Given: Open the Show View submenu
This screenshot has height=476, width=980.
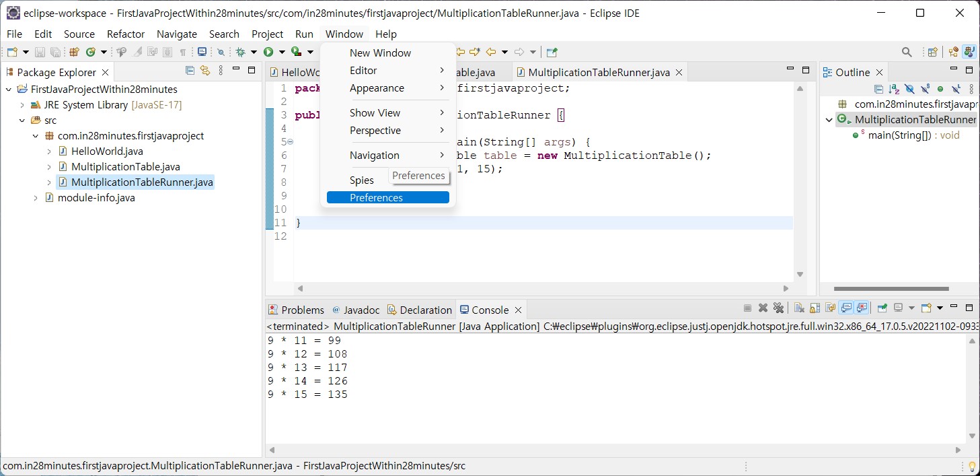Looking at the screenshot, I should coord(388,112).
